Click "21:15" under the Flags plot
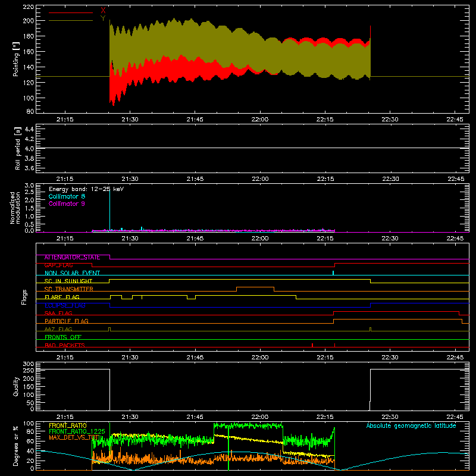 65,358
